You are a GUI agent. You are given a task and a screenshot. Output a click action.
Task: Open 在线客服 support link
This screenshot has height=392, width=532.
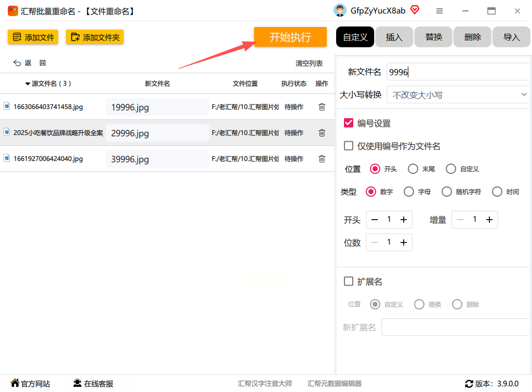point(93,384)
